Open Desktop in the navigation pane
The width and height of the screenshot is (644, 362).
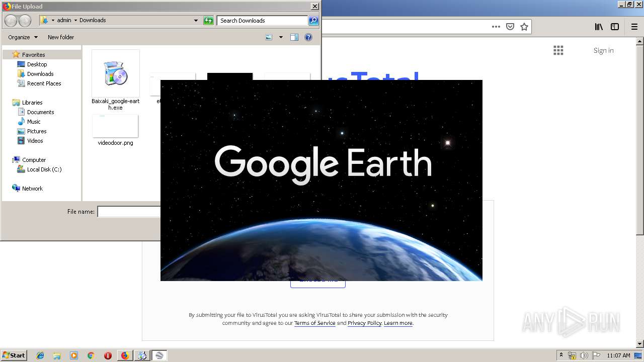[37, 64]
